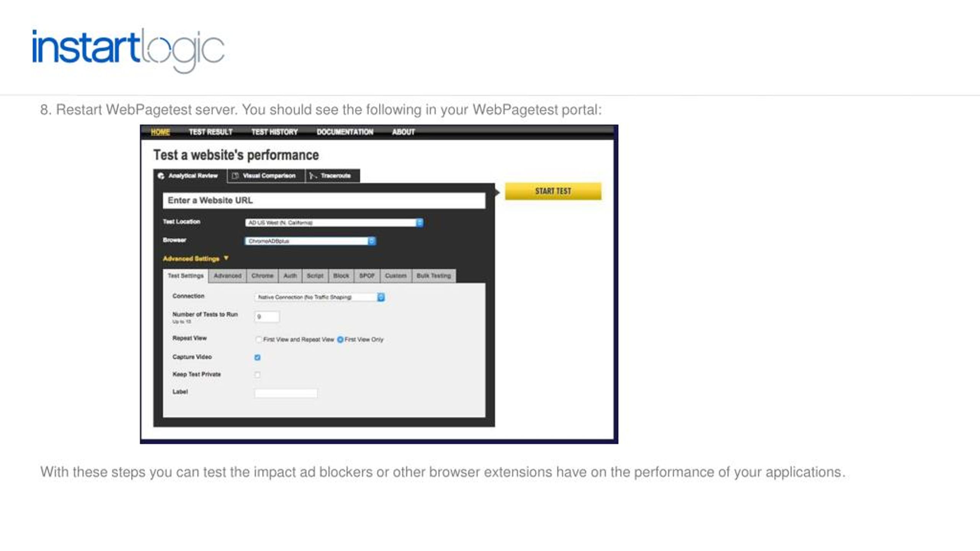Enable Keep Test Private
Image resolution: width=980 pixels, height=551 pixels.
pos(258,374)
